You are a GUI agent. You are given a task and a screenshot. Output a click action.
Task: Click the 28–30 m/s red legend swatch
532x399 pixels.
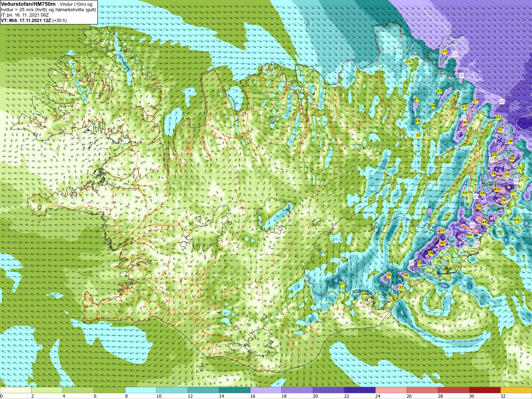[453, 390]
